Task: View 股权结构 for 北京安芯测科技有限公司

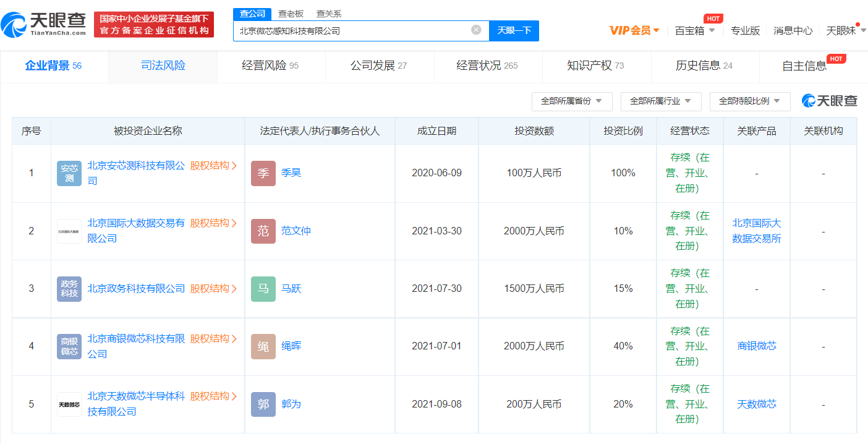Action: click(x=213, y=166)
